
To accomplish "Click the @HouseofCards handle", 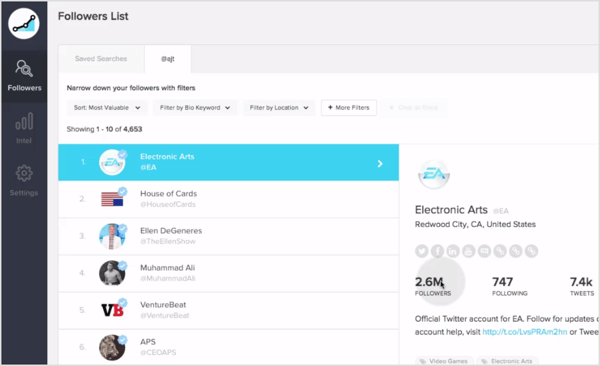I will tap(168, 204).
